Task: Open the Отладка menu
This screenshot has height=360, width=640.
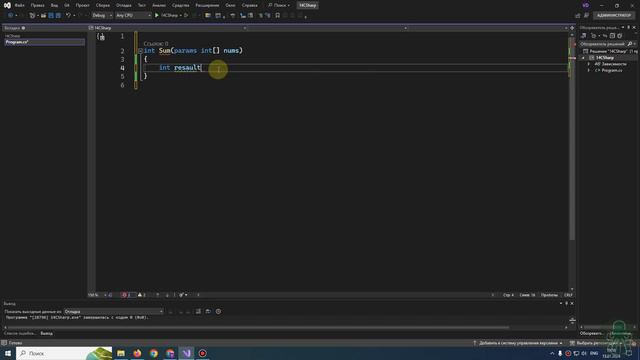Action: (x=123, y=5)
